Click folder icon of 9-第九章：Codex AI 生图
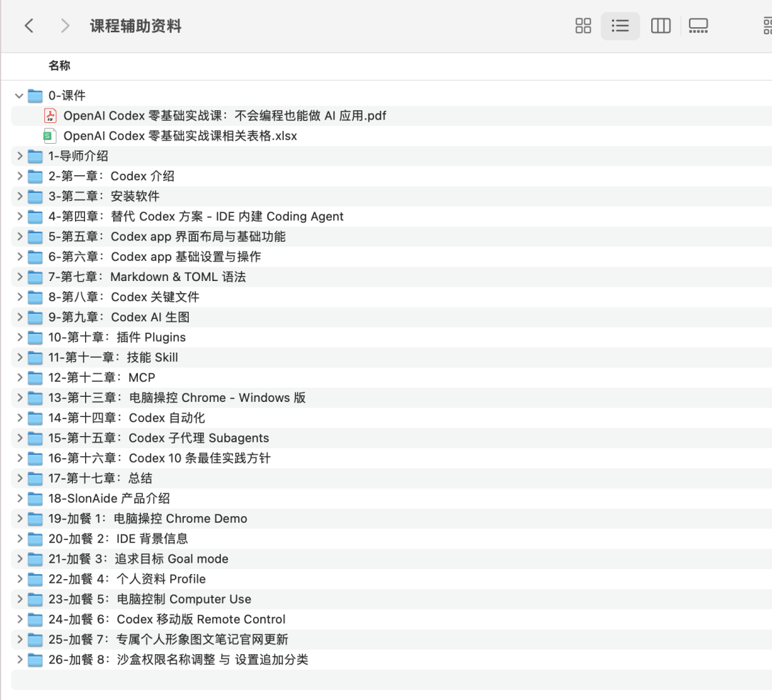This screenshot has width=772, height=700. (x=35, y=317)
